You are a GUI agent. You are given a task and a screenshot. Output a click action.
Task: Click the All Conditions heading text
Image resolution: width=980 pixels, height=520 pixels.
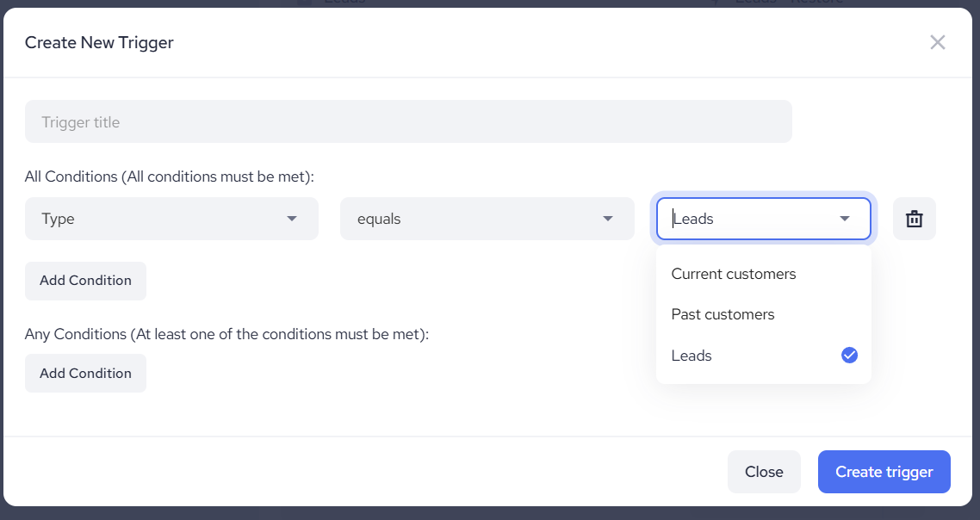point(170,176)
